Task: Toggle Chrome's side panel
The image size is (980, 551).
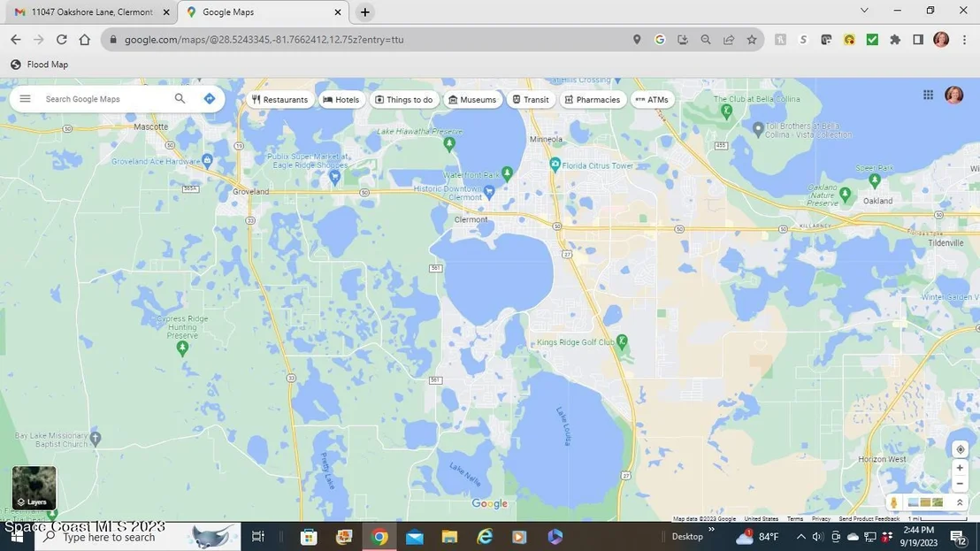Action: point(918,39)
